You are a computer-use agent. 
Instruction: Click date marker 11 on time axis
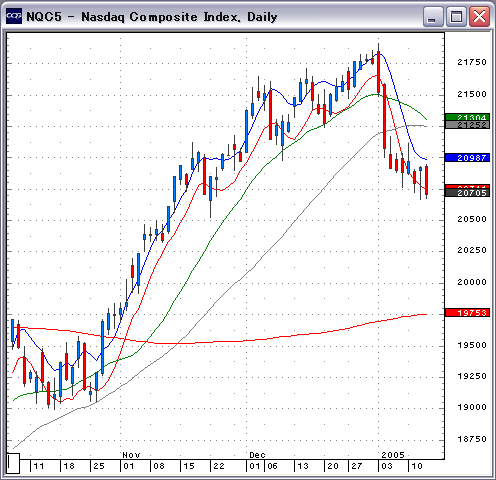(x=39, y=466)
